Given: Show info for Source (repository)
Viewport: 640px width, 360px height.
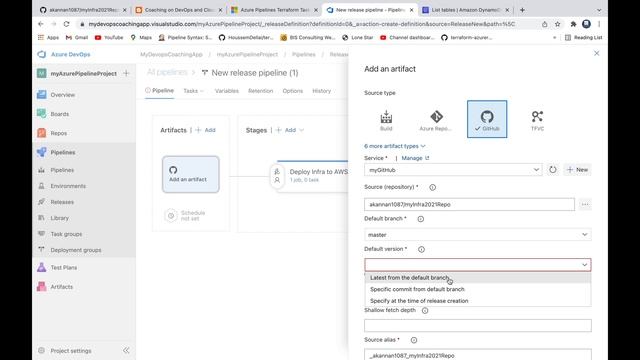Looking at the screenshot, I should (x=432, y=187).
